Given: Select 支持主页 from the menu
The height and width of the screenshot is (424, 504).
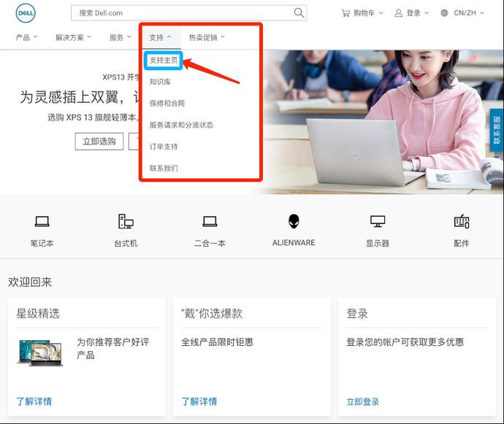Looking at the screenshot, I should [x=164, y=60].
